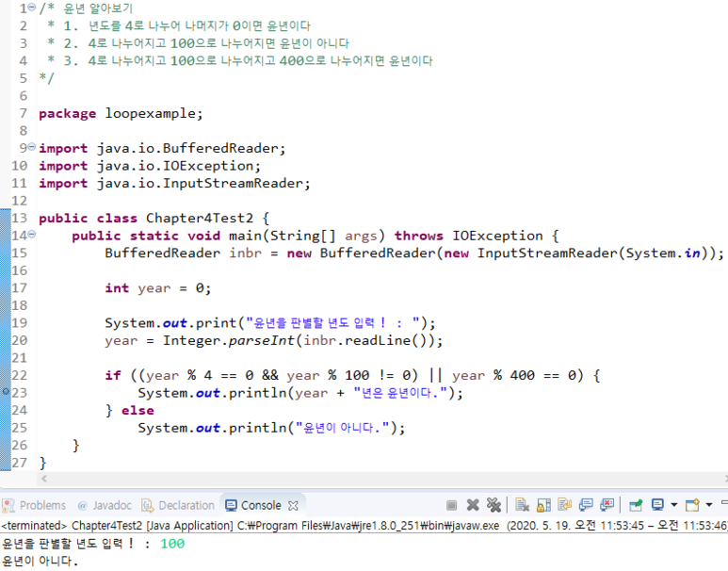
Task: Pin the Console view
Action: pos(635,505)
